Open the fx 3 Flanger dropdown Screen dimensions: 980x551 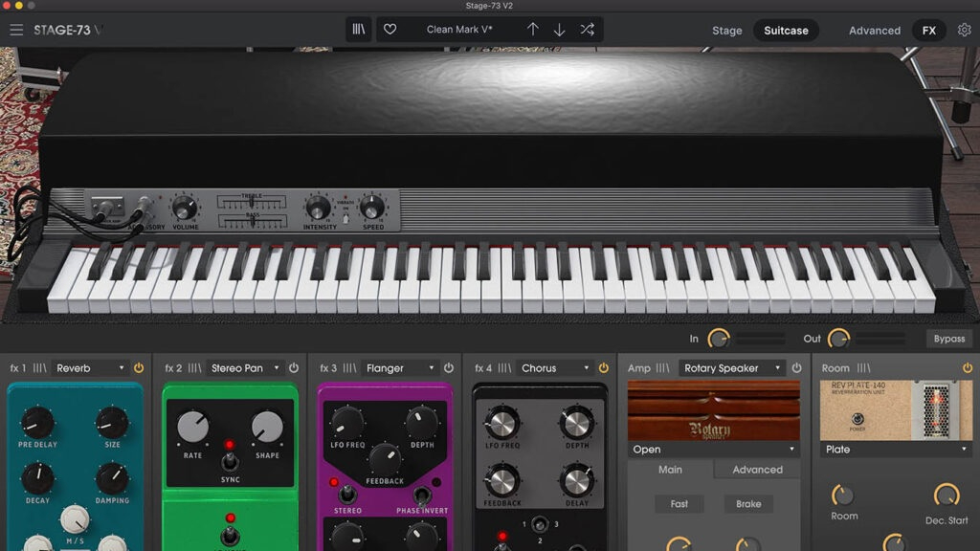[400, 368]
